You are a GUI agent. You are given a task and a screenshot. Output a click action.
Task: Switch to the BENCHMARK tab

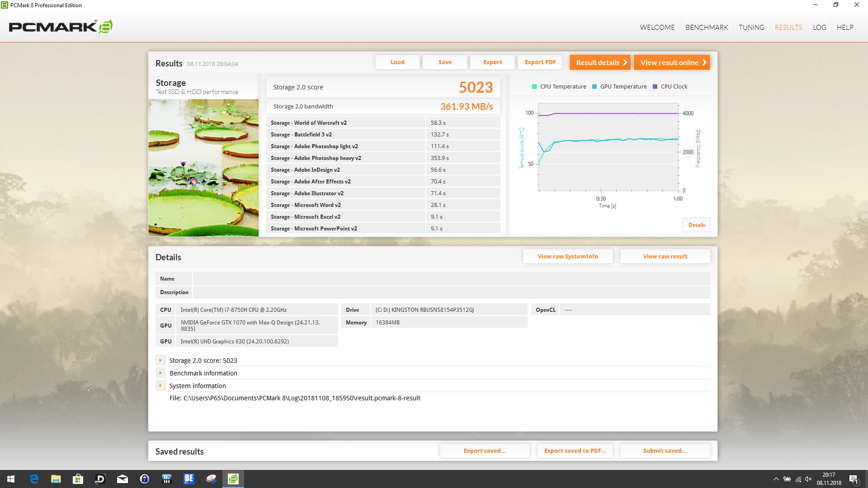tap(707, 27)
